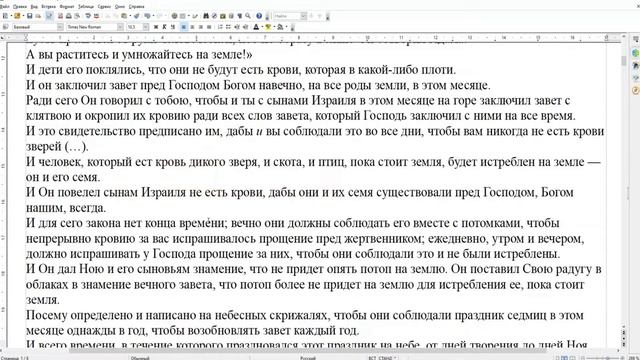
Task: Click the Background color paint bucket icon
Action: tap(280, 27)
